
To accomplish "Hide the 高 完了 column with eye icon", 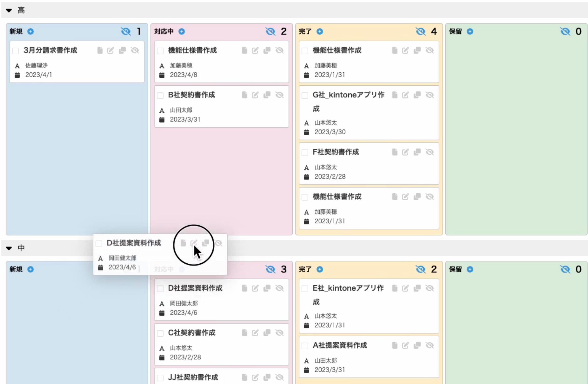I will pyautogui.click(x=420, y=31).
